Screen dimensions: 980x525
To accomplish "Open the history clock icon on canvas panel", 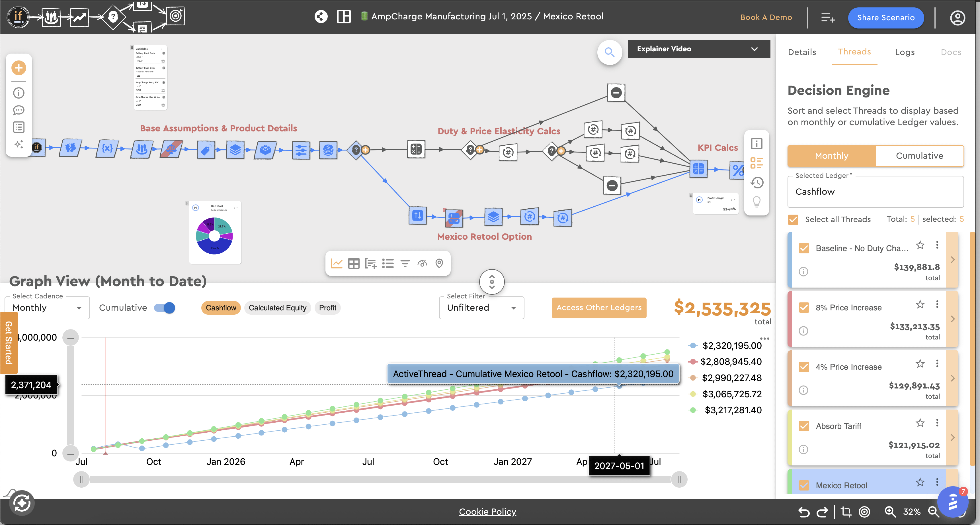I will pyautogui.click(x=757, y=183).
